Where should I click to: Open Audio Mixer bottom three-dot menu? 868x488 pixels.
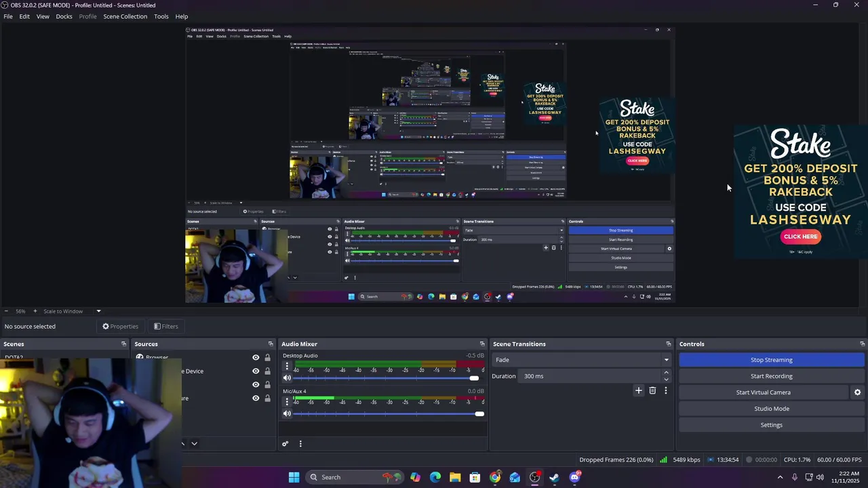[x=300, y=444]
